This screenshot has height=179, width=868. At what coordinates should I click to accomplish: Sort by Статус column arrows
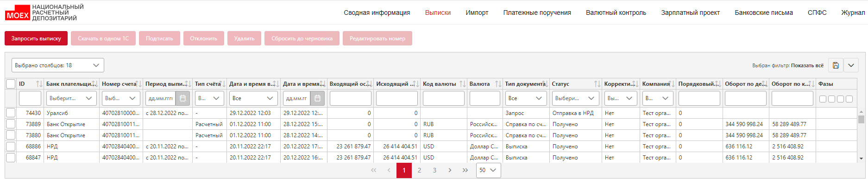click(x=597, y=84)
